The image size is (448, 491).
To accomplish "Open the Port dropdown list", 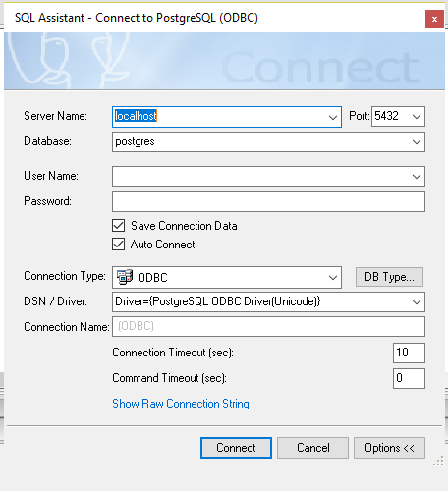I will pyautogui.click(x=417, y=116).
